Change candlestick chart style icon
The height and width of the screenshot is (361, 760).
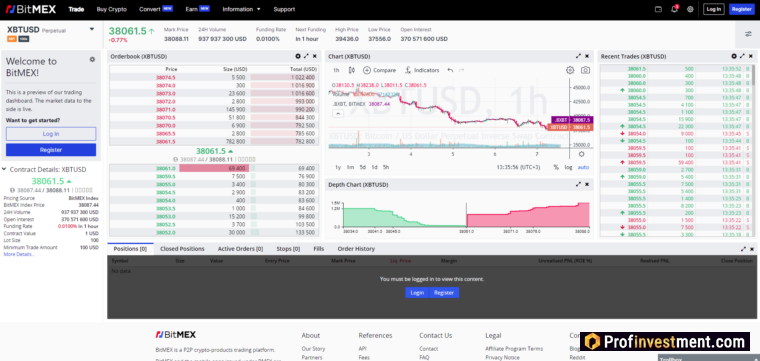tap(352, 70)
